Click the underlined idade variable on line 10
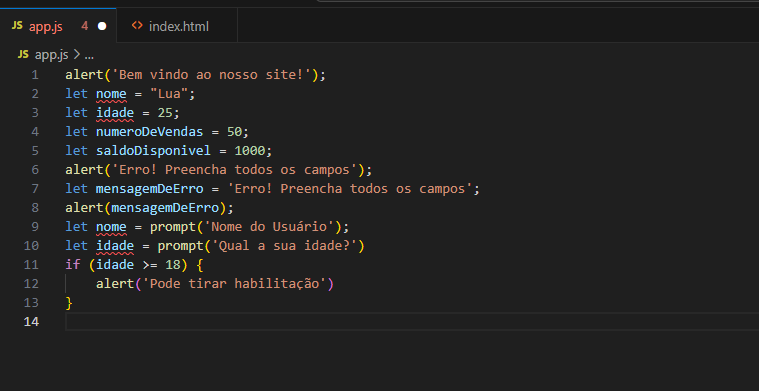Image resolution: width=759 pixels, height=391 pixels. point(115,246)
